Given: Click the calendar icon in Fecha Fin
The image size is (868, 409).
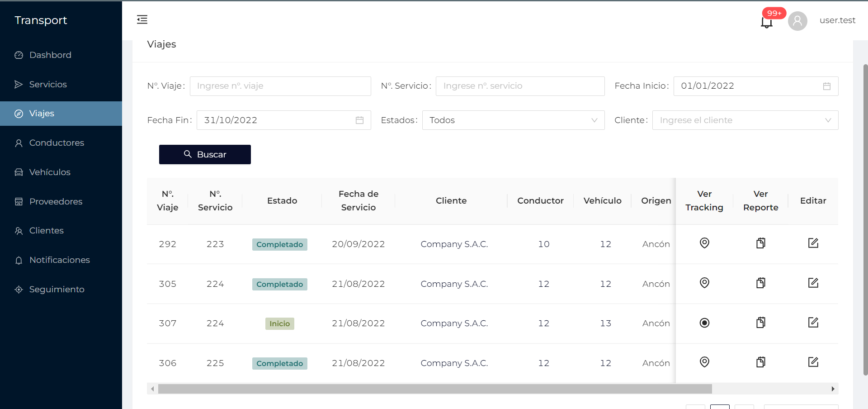Looking at the screenshot, I should pyautogui.click(x=359, y=120).
